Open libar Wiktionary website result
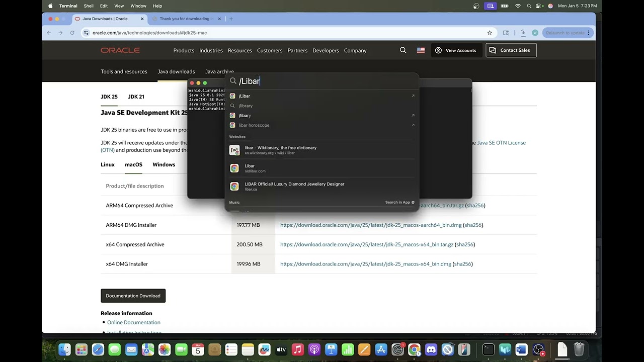 coord(322,150)
